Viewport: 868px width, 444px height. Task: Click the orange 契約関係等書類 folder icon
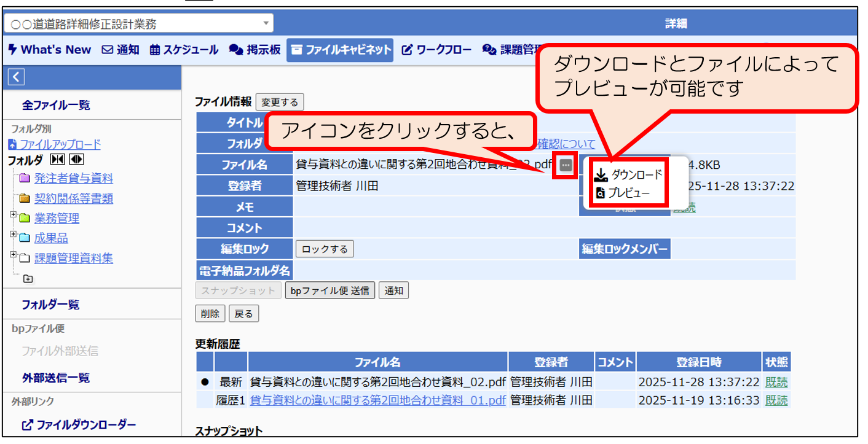click(24, 198)
